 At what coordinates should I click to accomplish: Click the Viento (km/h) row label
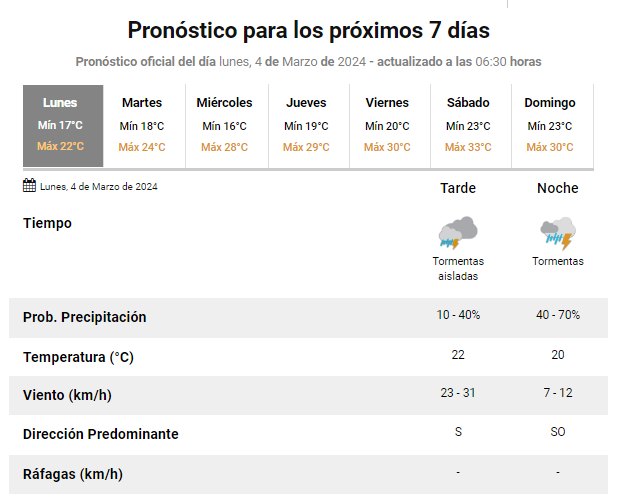tap(67, 395)
